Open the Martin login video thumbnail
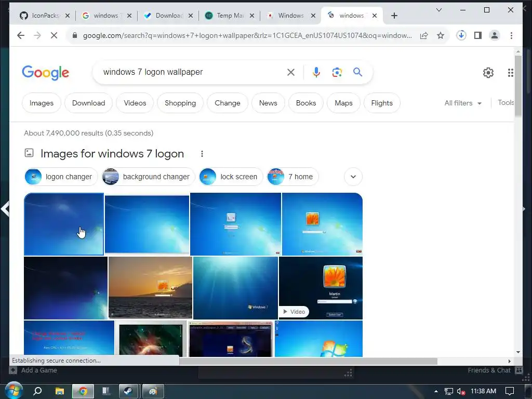Image resolution: width=532 pixels, height=399 pixels. click(x=321, y=288)
